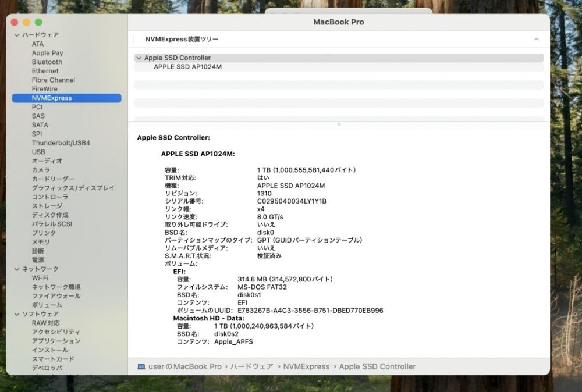Viewport: 582px width, 392px height.
Task: Open カメラ hardware info
Action: (x=41, y=170)
